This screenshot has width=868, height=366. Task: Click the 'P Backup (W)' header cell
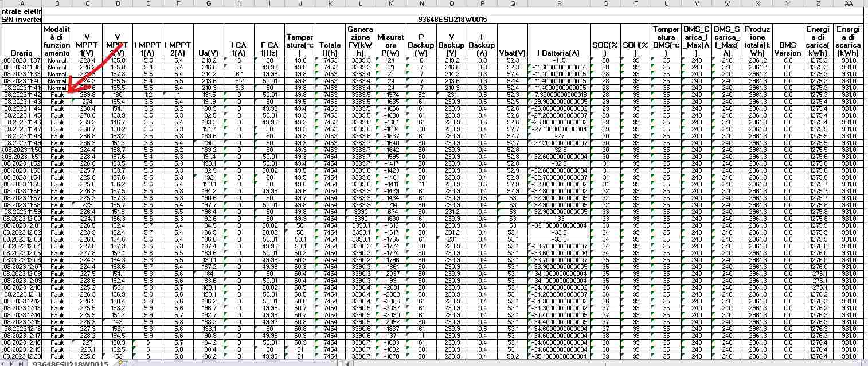coord(421,40)
